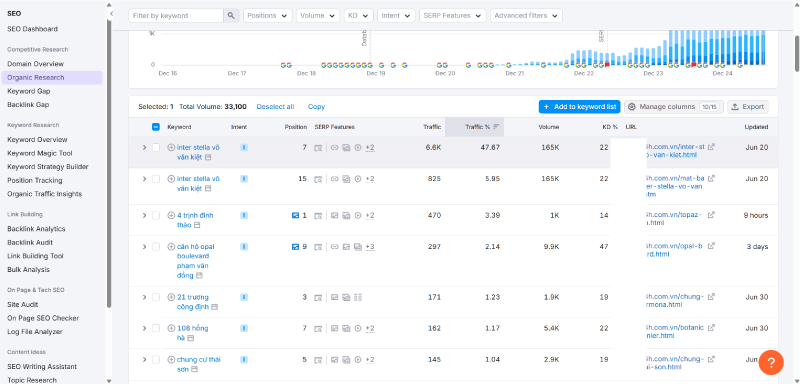Select the chung cư thái sơn row checkbox

pyautogui.click(x=156, y=360)
